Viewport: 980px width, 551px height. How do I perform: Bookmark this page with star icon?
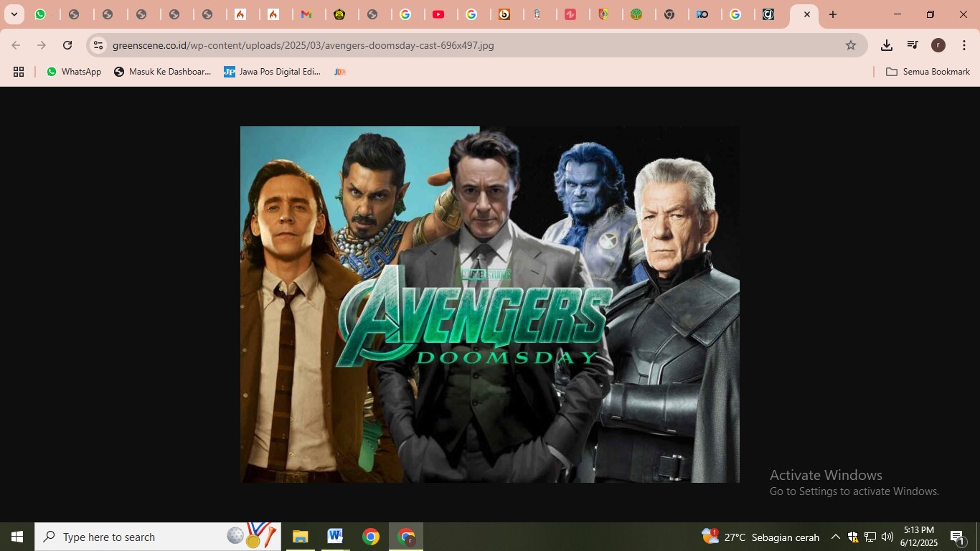click(851, 45)
